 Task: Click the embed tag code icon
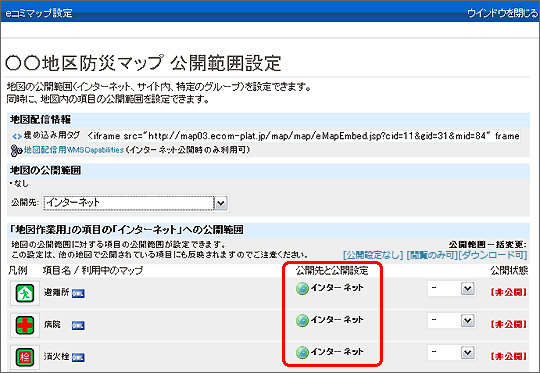tap(17, 136)
